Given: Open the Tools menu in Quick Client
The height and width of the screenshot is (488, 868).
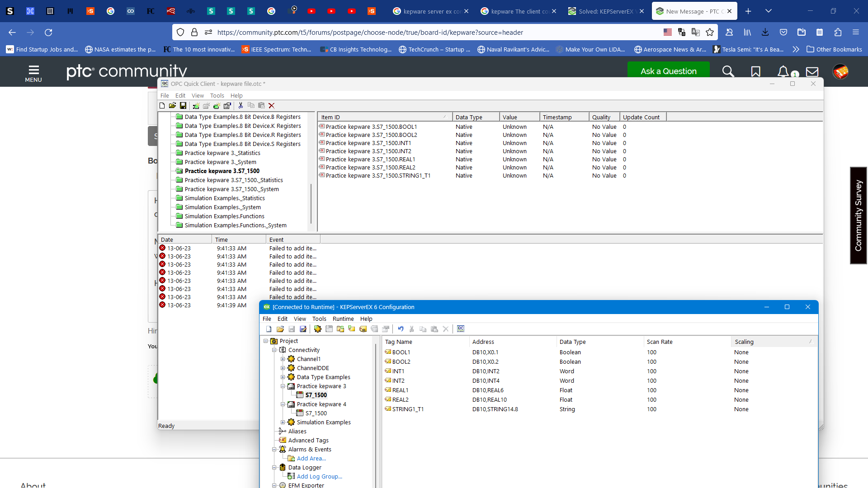Looking at the screenshot, I should pyautogui.click(x=217, y=95).
